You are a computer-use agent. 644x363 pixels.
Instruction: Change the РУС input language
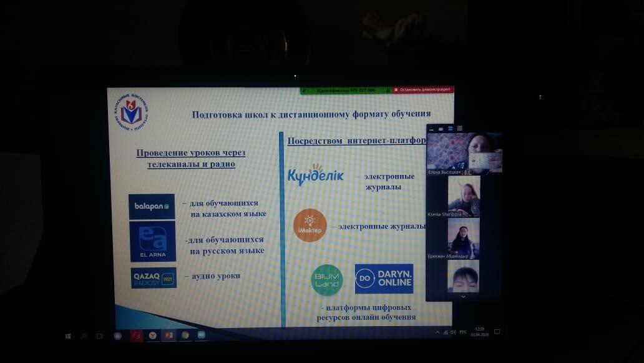tap(463, 332)
